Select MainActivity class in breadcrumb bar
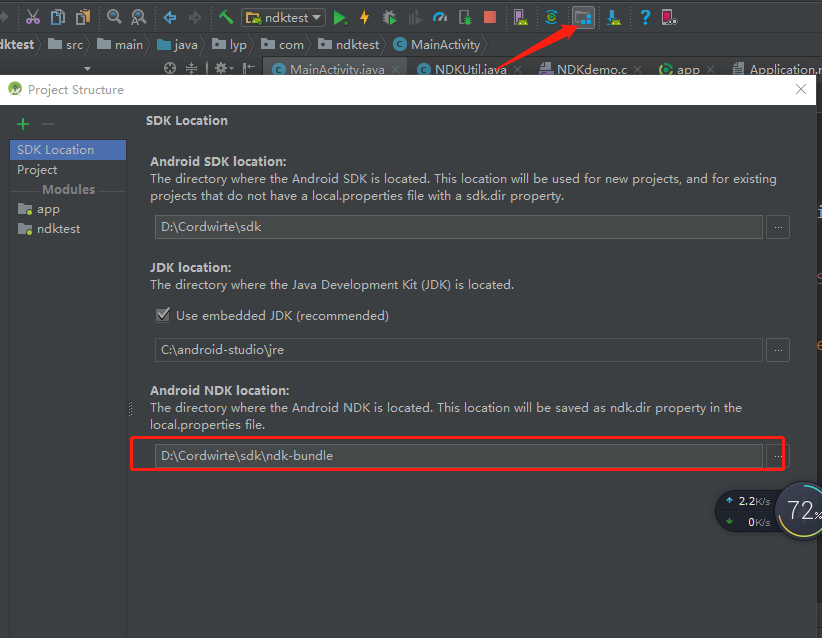Image resolution: width=822 pixels, height=638 pixels. tap(437, 45)
